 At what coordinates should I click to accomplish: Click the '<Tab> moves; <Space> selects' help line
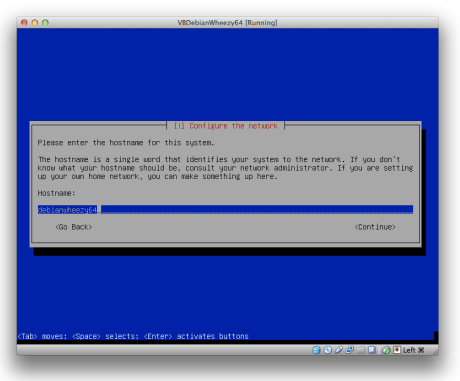tap(133, 336)
